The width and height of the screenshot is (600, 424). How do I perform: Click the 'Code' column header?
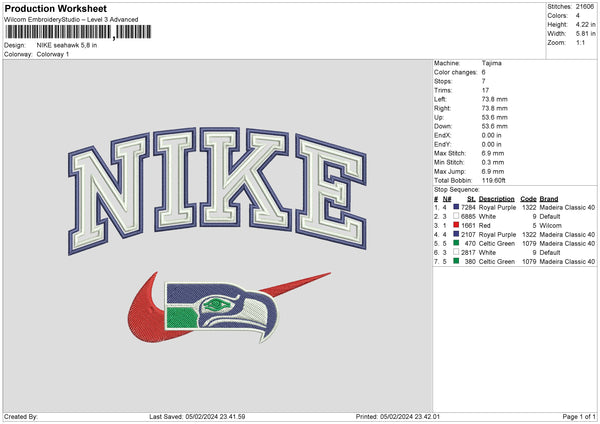(x=528, y=199)
